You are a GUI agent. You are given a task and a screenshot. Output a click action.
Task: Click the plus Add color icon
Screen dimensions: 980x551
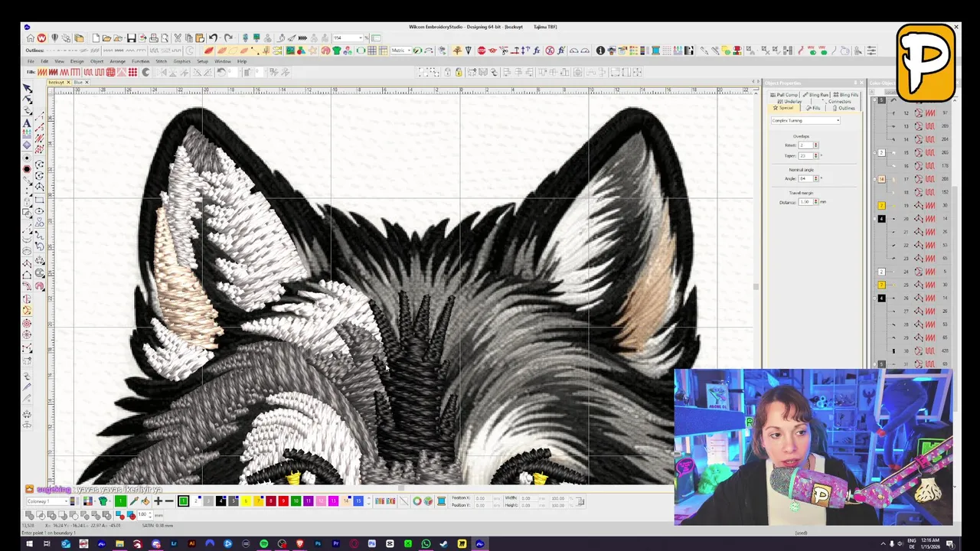(158, 500)
